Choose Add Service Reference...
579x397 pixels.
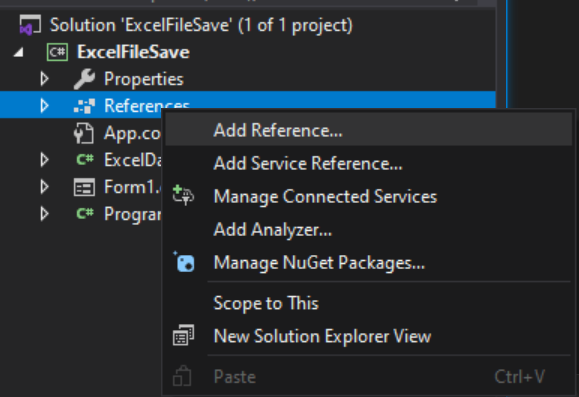368,163
